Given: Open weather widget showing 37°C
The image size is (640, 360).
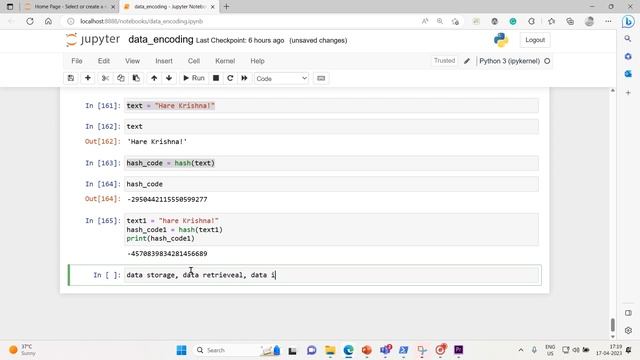Looking at the screenshot, I should pos(22,350).
